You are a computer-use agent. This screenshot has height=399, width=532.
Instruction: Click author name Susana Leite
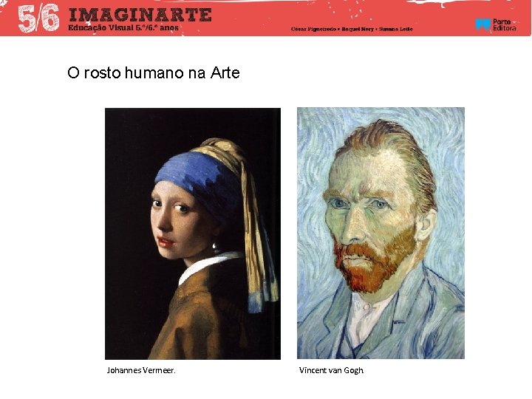point(395,29)
